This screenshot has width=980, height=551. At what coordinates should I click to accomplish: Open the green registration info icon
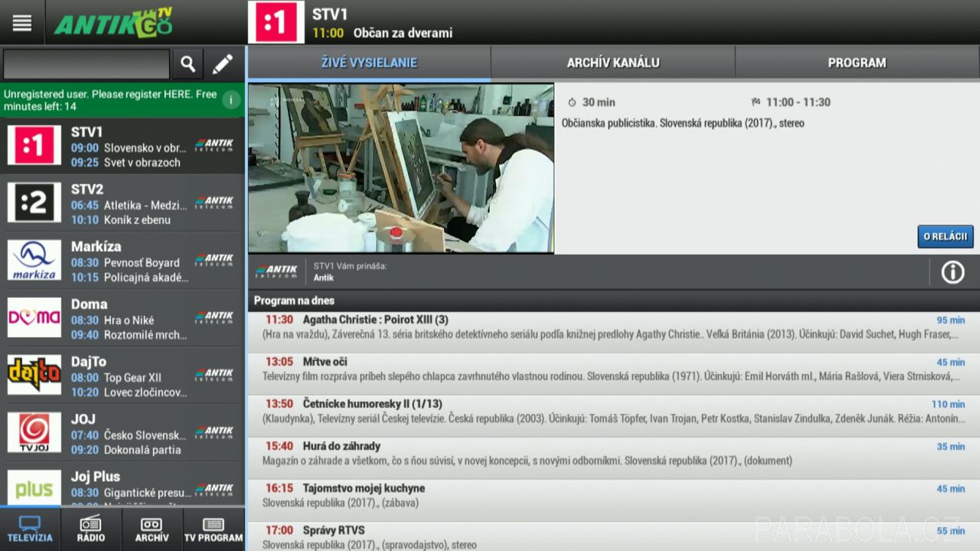[231, 100]
